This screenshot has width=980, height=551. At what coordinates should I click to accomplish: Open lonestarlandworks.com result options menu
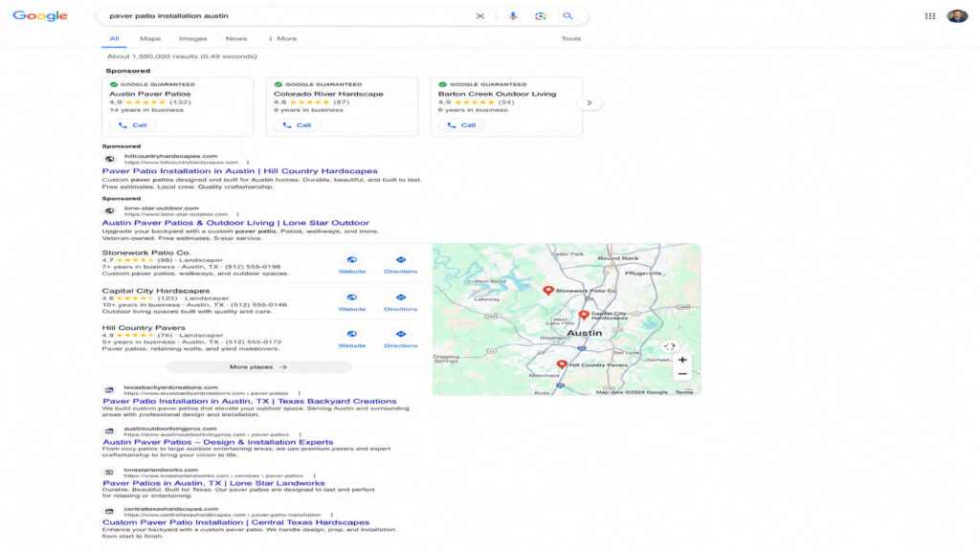[314, 475]
